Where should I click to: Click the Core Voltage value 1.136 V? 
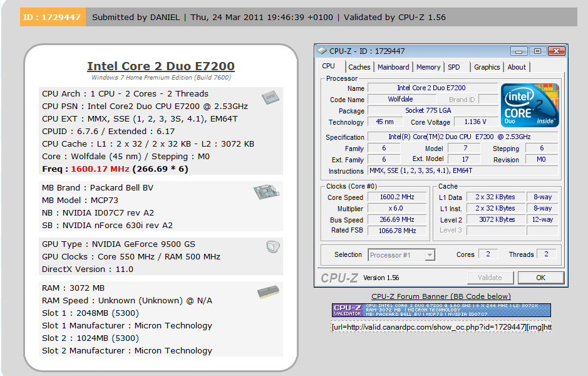(475, 122)
